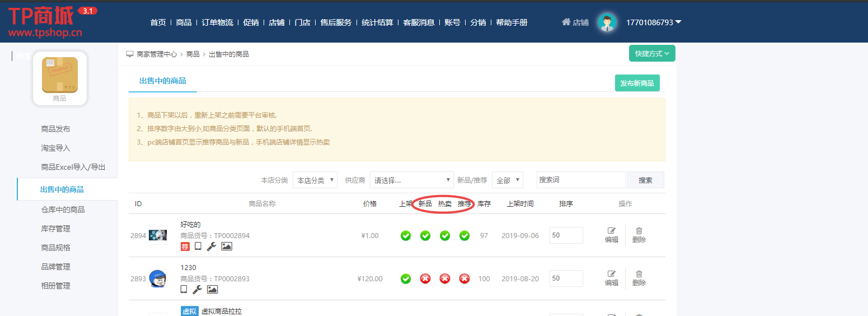Open 订单物流 in the top navigation

tap(217, 22)
